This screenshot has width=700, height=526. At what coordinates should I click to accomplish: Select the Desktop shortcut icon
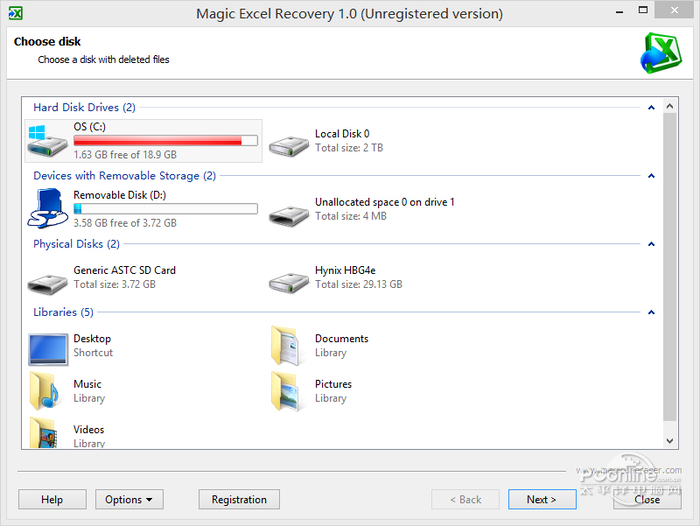[48, 349]
